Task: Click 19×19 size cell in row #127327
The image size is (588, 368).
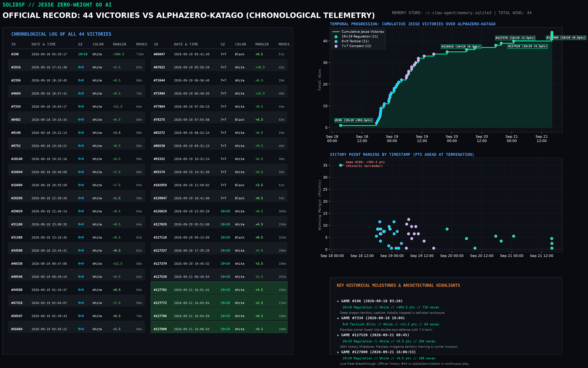Action: [225, 251]
